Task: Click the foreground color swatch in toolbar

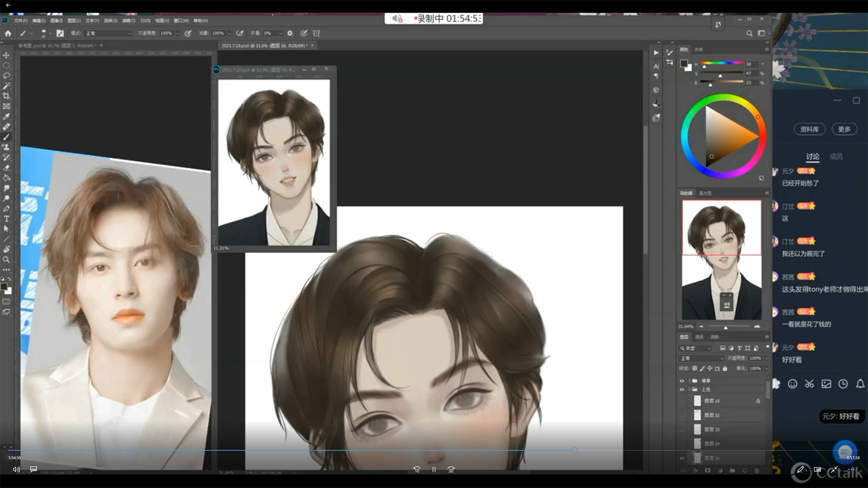Action: pyautogui.click(x=4, y=287)
